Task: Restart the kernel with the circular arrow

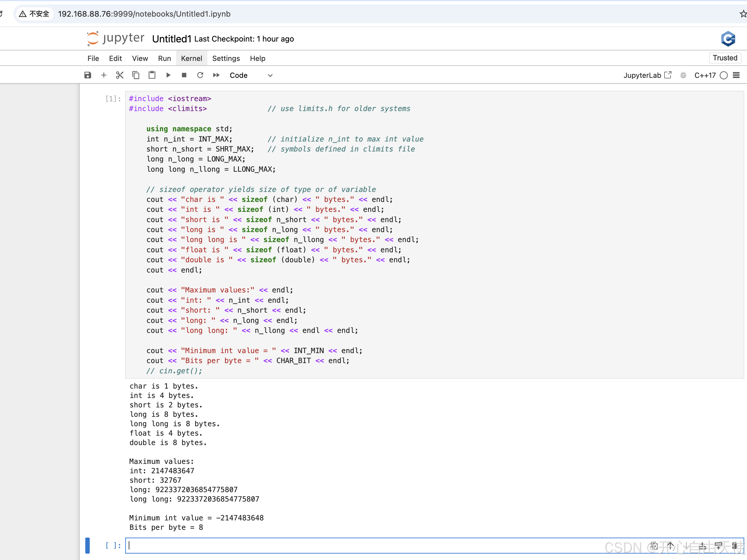Action: point(200,75)
